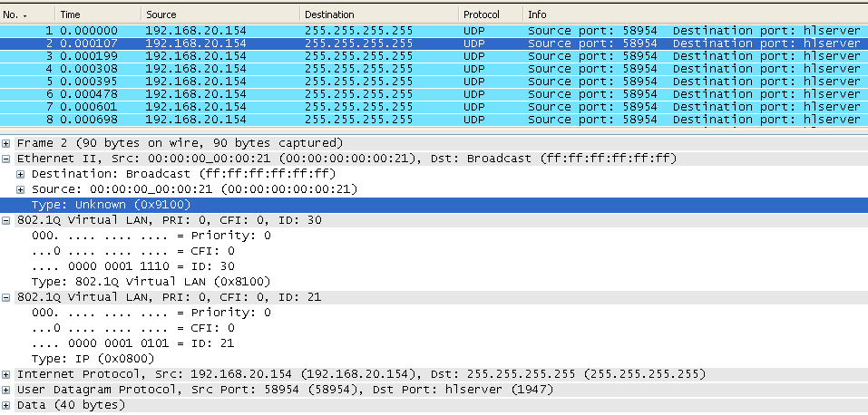The image size is (868, 415).
Task: Expand the Destination: Broadcast entry
Action: coord(21,174)
